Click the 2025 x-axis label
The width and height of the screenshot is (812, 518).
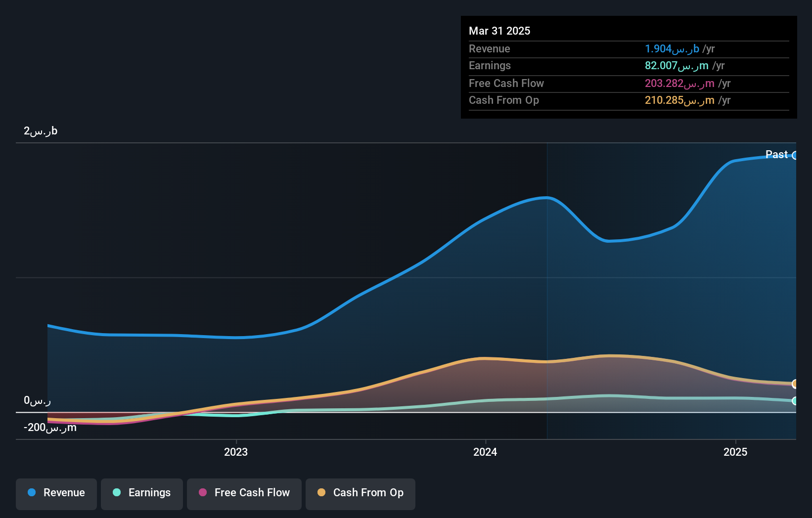(735, 452)
